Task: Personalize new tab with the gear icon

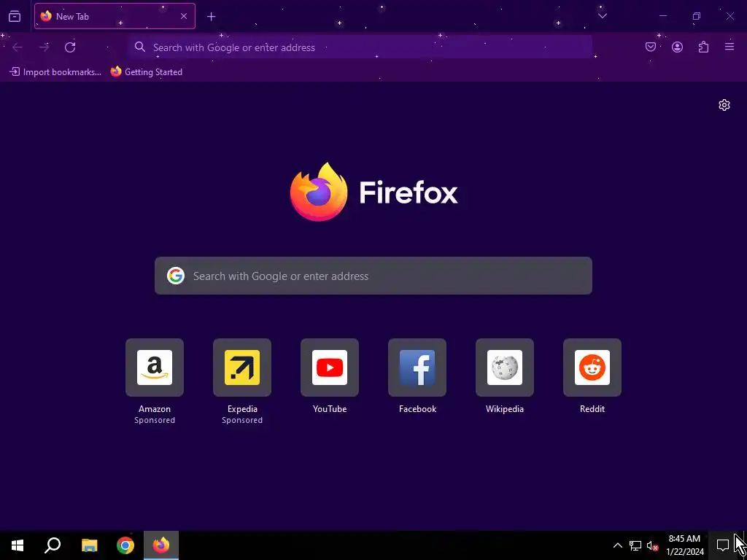Action: [x=724, y=105]
